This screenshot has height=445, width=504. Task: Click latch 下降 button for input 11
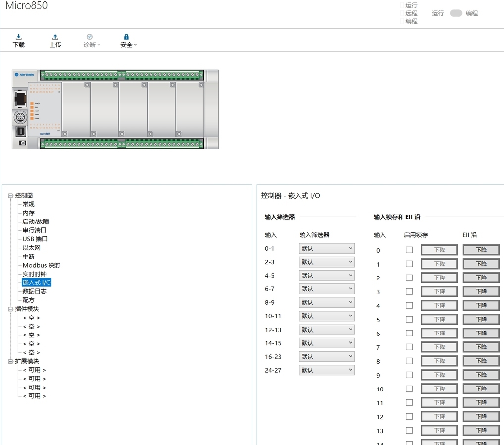point(440,402)
